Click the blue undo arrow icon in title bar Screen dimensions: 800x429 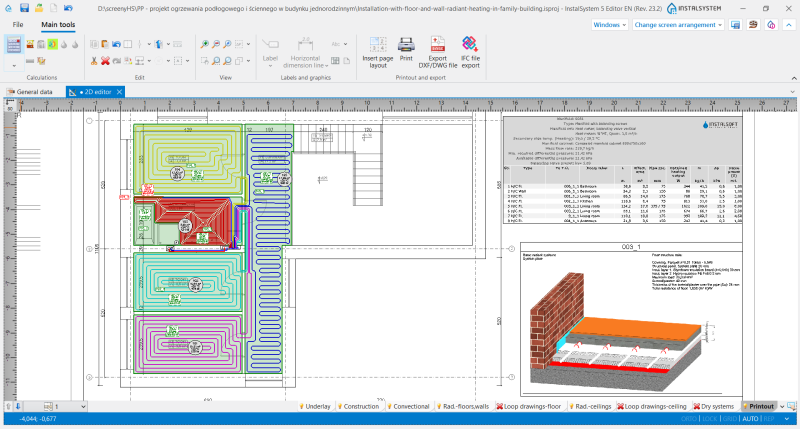68,8
